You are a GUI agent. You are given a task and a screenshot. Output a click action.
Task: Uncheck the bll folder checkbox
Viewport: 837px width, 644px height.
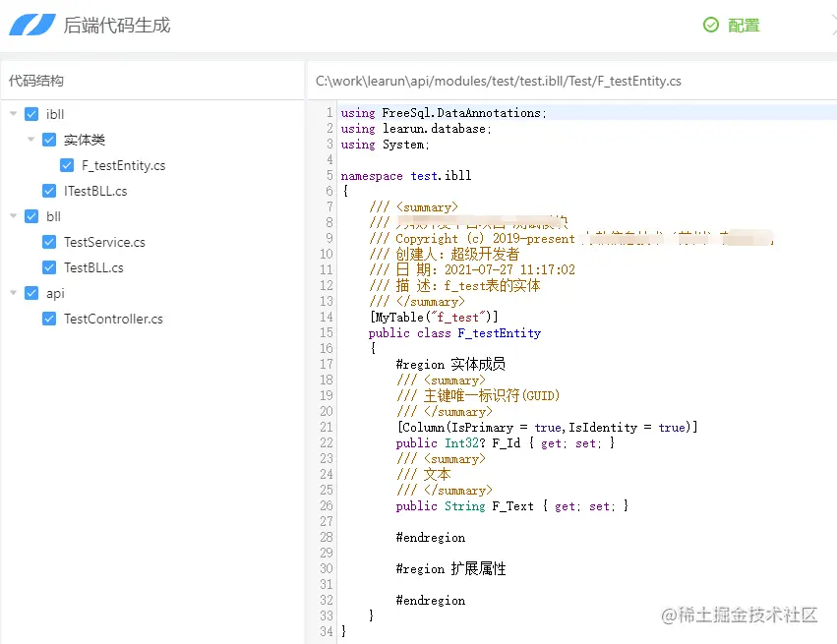click(31, 216)
